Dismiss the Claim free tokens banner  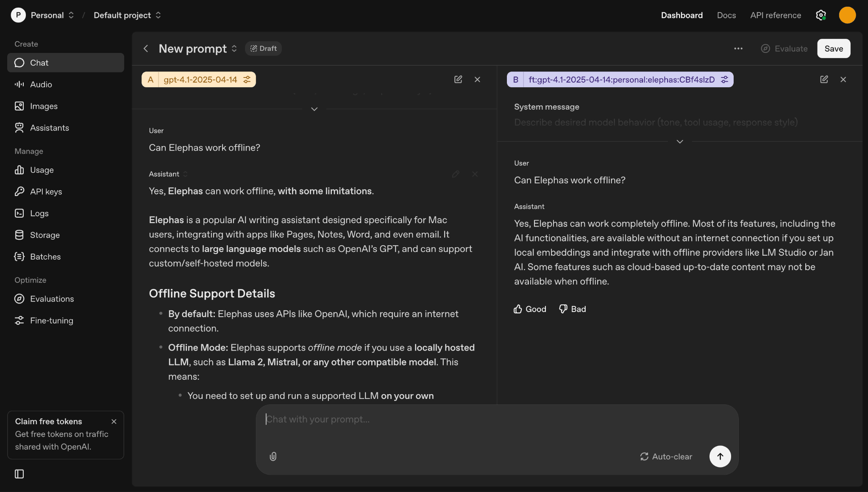point(114,422)
